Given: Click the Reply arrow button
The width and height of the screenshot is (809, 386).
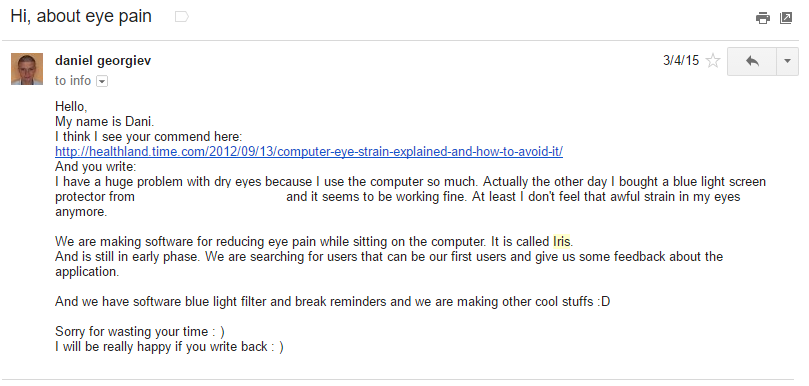Looking at the screenshot, I should [752, 61].
